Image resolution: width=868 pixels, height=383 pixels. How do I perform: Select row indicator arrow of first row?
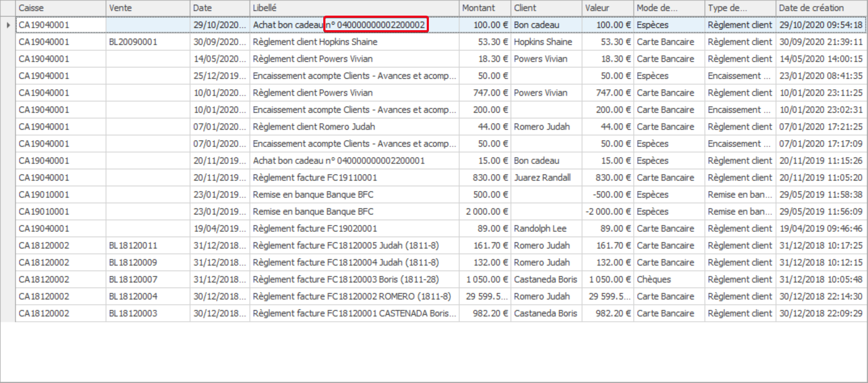8,25
